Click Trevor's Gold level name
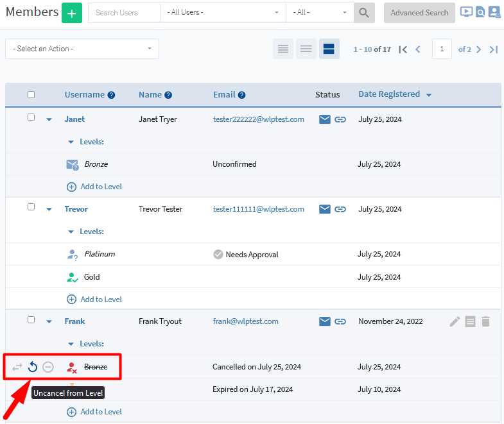504x424 pixels. coord(92,277)
